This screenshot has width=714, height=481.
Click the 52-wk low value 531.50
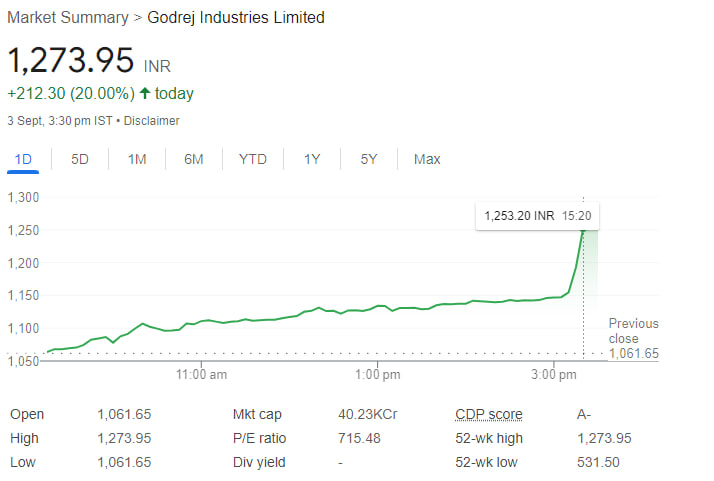click(598, 462)
